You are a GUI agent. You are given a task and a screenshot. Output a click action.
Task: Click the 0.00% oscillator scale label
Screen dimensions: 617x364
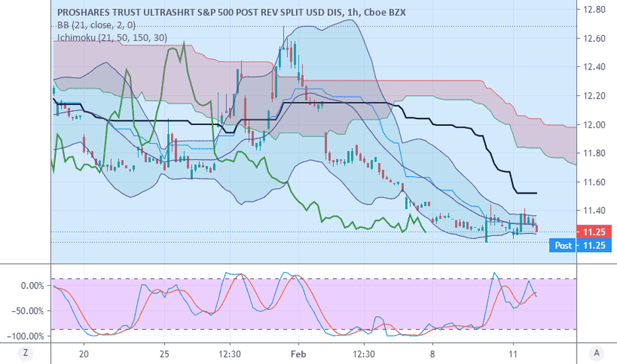pyautogui.click(x=32, y=286)
